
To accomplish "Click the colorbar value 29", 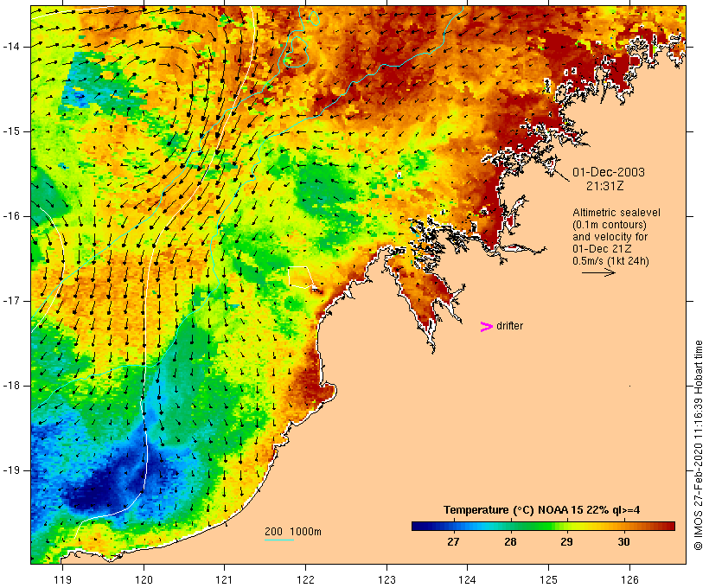I will click(566, 541).
